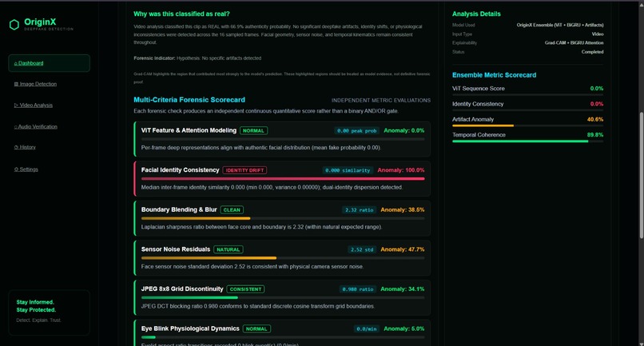The image size is (644, 346).
Task: Click the 'Eye Blink Physiological Dynamics' title
Action: 190,328
